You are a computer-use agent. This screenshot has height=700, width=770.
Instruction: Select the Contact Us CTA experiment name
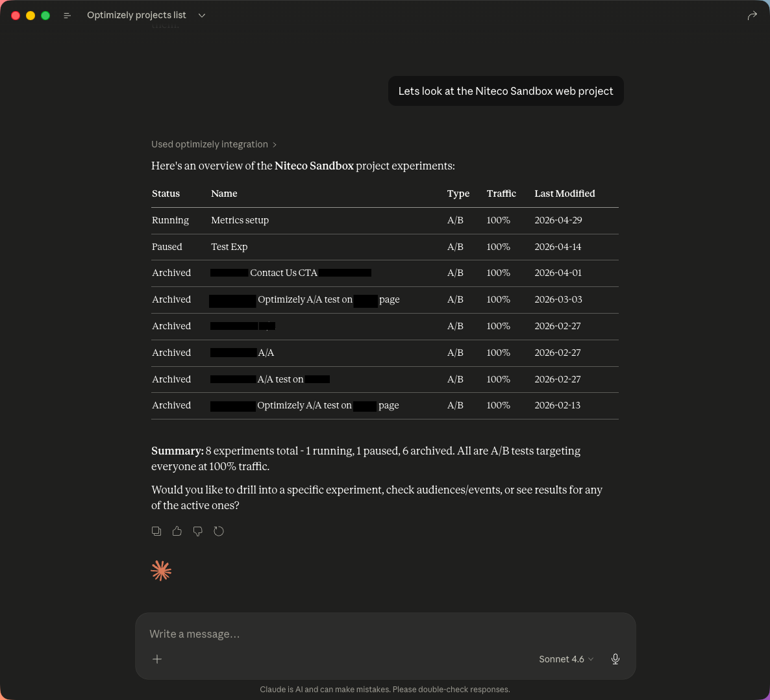(283, 273)
